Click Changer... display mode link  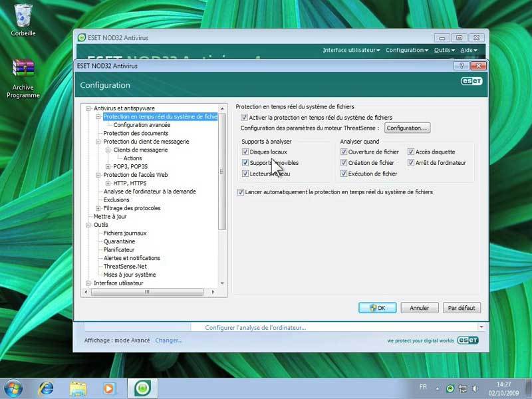169,340
